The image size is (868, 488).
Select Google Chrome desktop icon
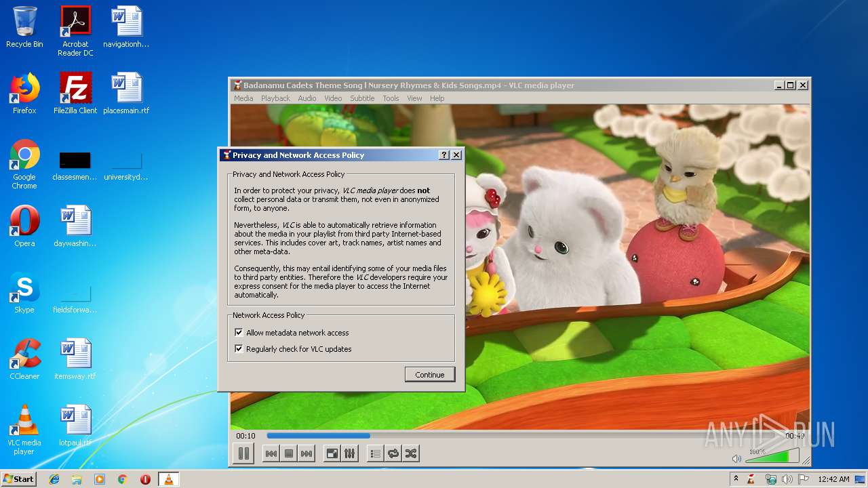(24, 164)
